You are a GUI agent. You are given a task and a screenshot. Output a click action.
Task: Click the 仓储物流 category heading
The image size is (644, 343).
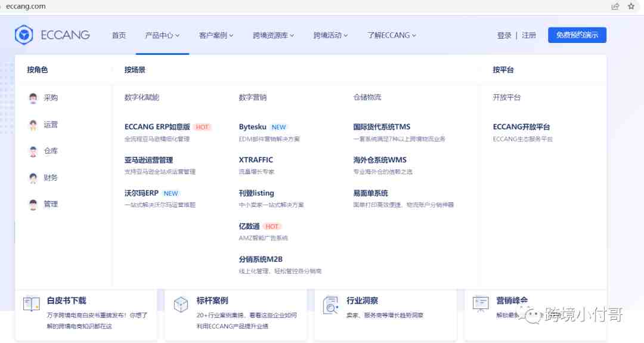coord(367,97)
